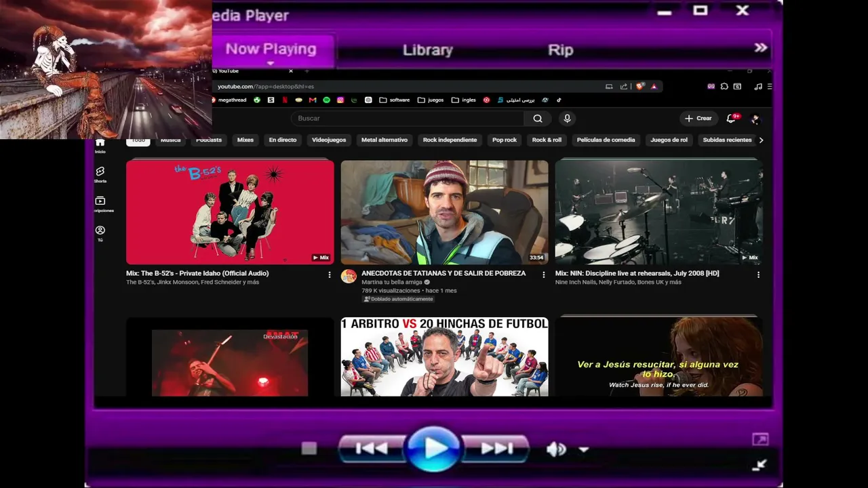This screenshot has width=868, height=488.
Task: Start voice search with microphone icon
Action: pyautogui.click(x=568, y=119)
